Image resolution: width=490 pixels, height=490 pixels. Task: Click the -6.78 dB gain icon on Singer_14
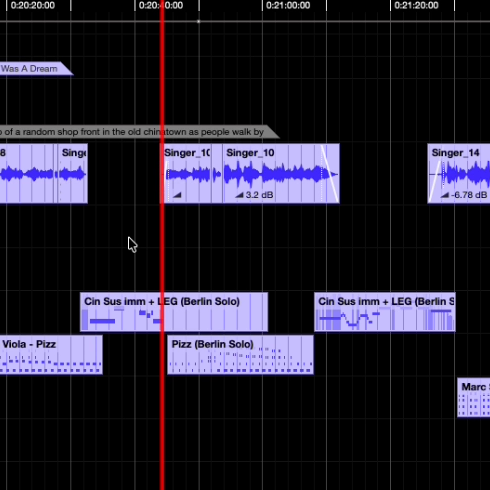tap(445, 195)
